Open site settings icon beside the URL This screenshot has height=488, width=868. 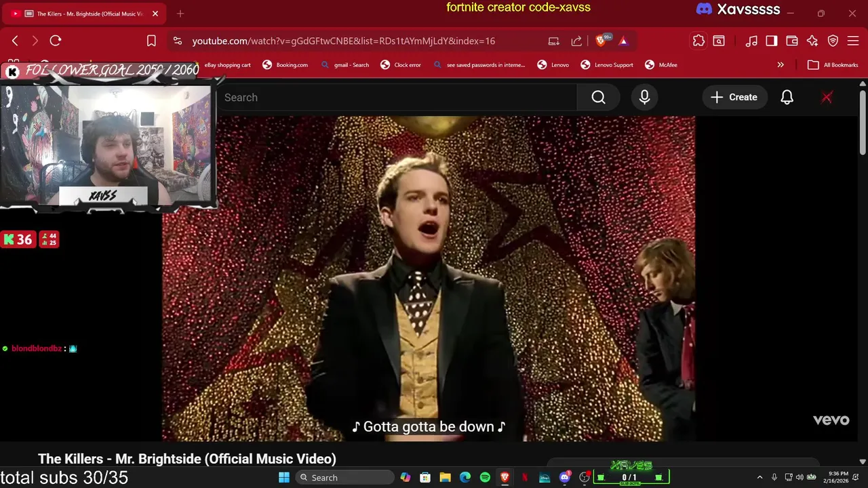[178, 41]
